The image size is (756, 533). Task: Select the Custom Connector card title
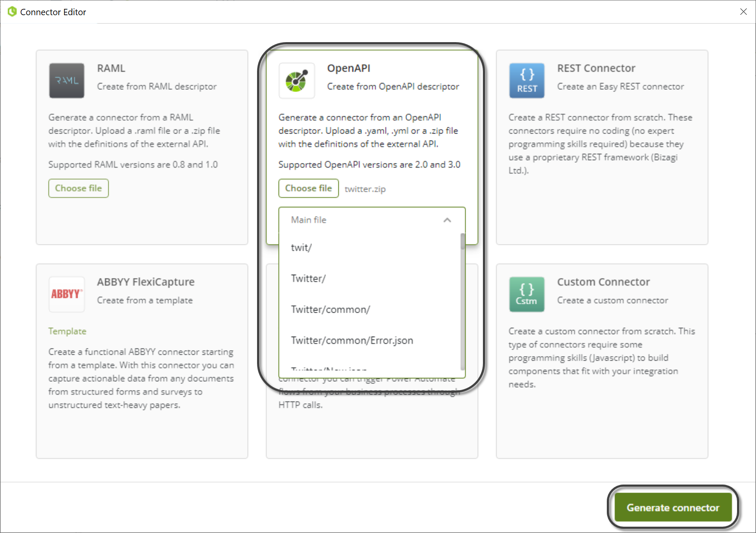click(603, 282)
